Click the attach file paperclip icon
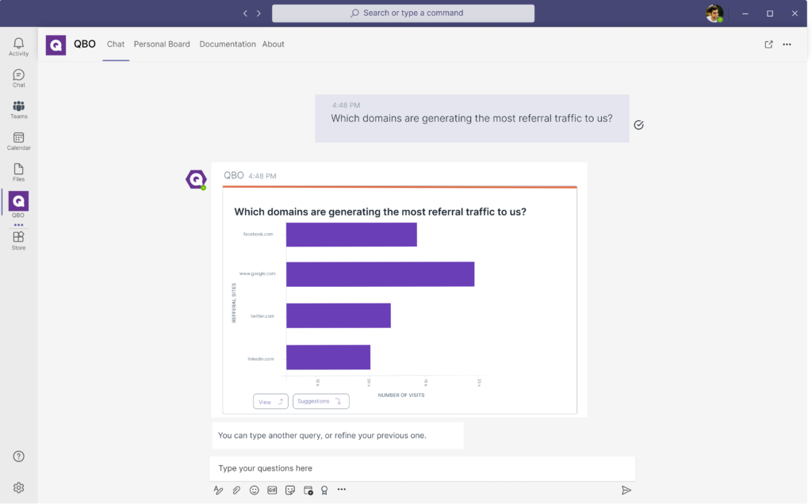This screenshot has height=504, width=812. point(236,491)
